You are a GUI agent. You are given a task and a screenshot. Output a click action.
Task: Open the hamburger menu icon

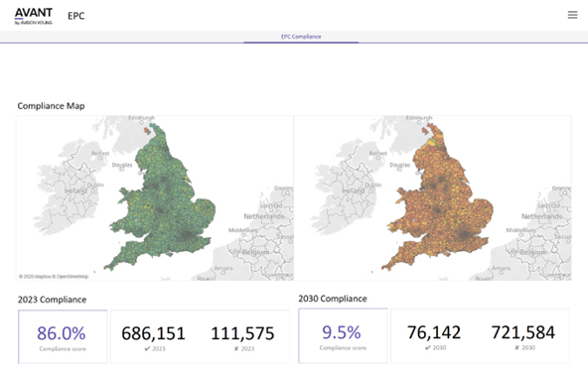click(x=572, y=15)
